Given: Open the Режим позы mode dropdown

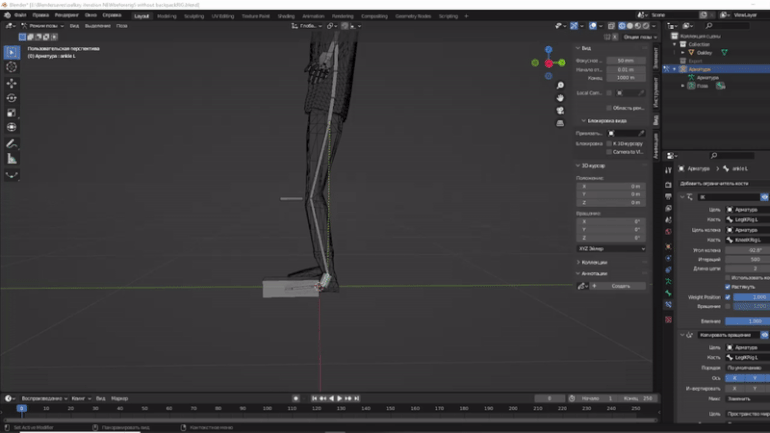Looking at the screenshot, I should pyautogui.click(x=40, y=26).
